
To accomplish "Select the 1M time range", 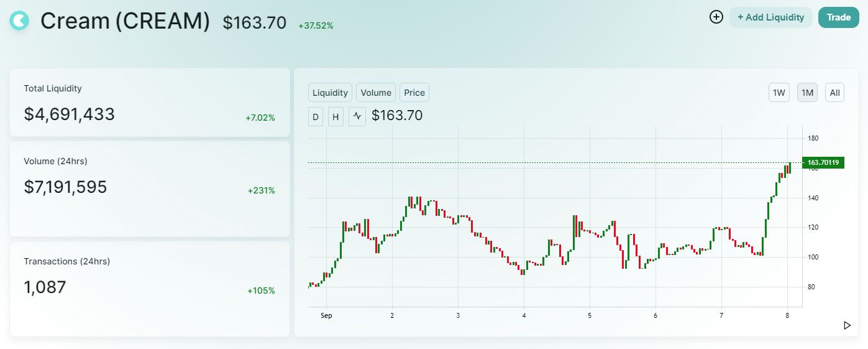I will click(807, 93).
